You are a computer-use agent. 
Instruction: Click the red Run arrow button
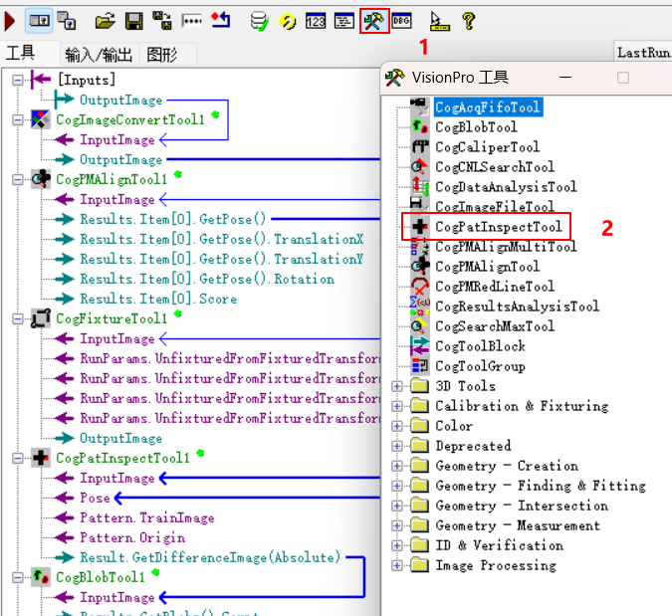(x=9, y=21)
